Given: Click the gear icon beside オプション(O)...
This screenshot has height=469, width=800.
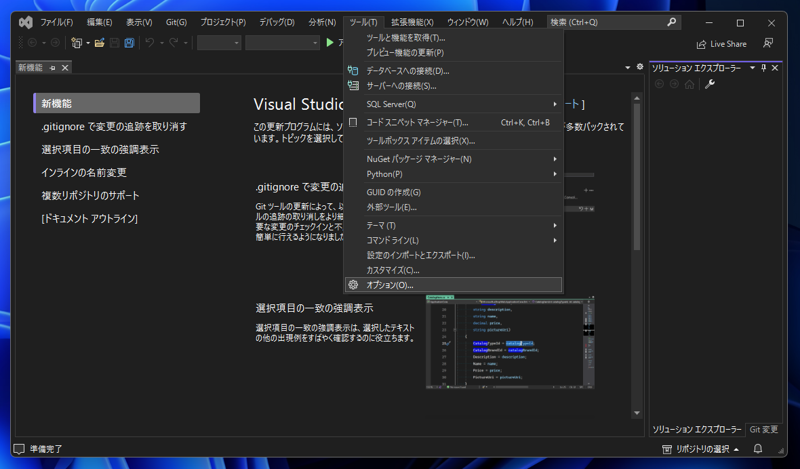Looking at the screenshot, I should pos(353,285).
